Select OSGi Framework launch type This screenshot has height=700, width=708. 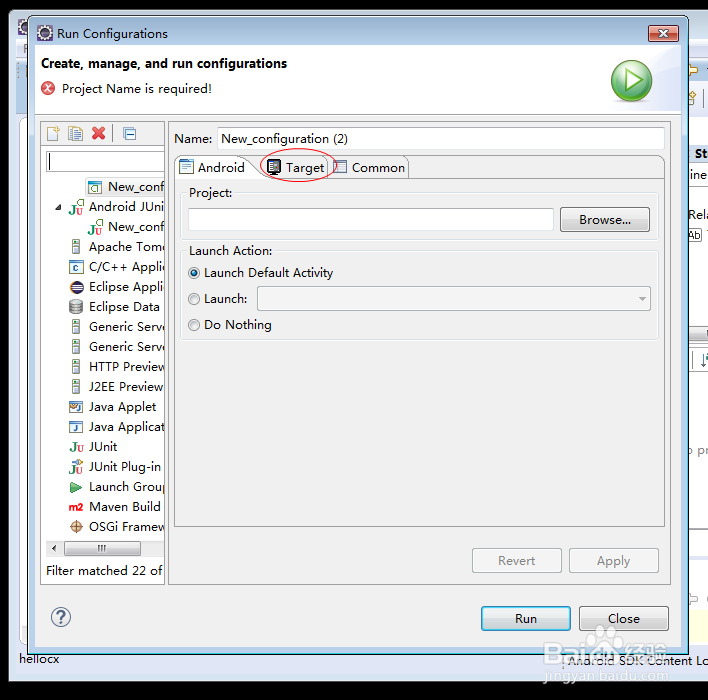[x=116, y=527]
